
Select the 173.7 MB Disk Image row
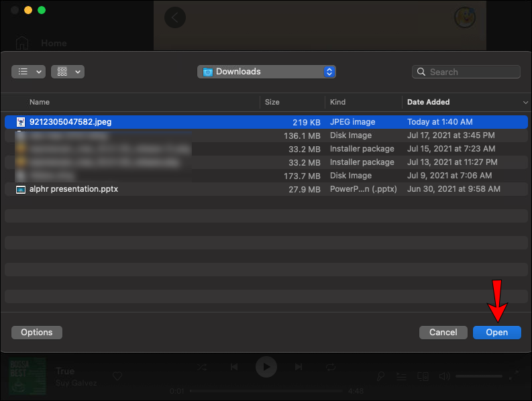coord(266,176)
